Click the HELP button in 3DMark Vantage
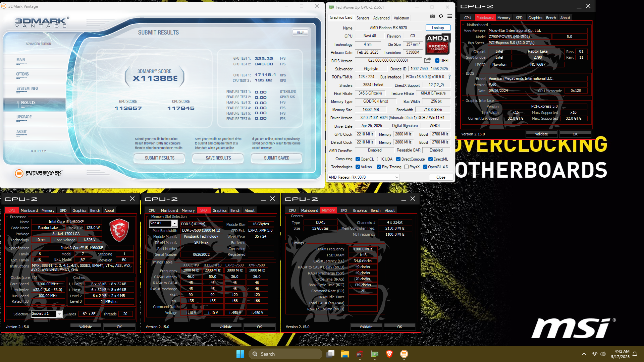Viewport: 644px width, 362px height. click(300, 32)
